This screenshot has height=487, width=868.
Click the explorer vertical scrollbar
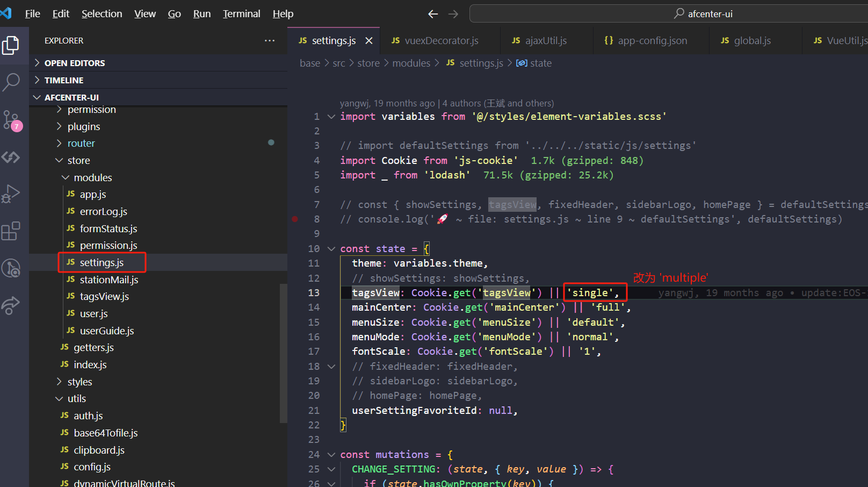point(284,353)
